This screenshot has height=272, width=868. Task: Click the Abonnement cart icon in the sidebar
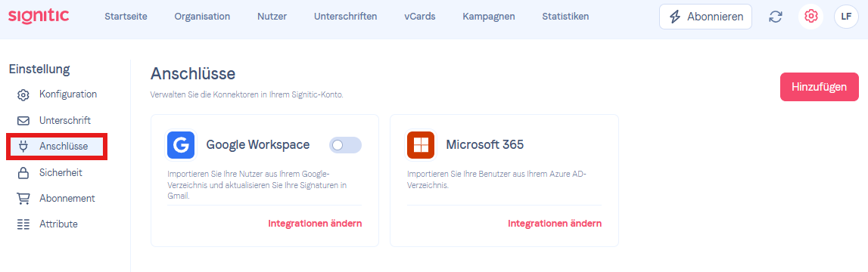coord(23,199)
